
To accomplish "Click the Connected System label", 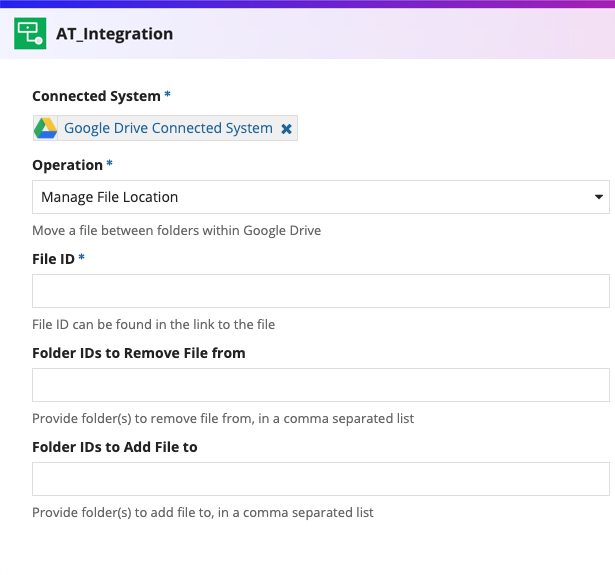I will pyautogui.click(x=96, y=96).
